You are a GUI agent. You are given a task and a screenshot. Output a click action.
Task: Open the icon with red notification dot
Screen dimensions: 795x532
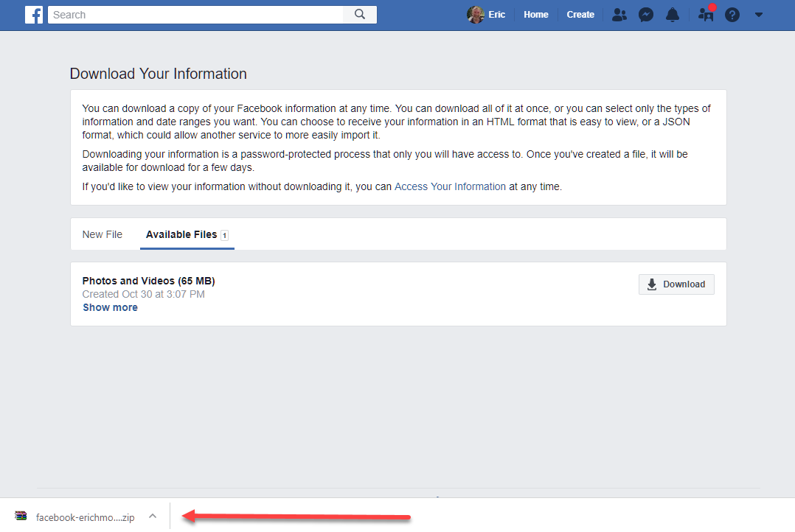point(707,14)
